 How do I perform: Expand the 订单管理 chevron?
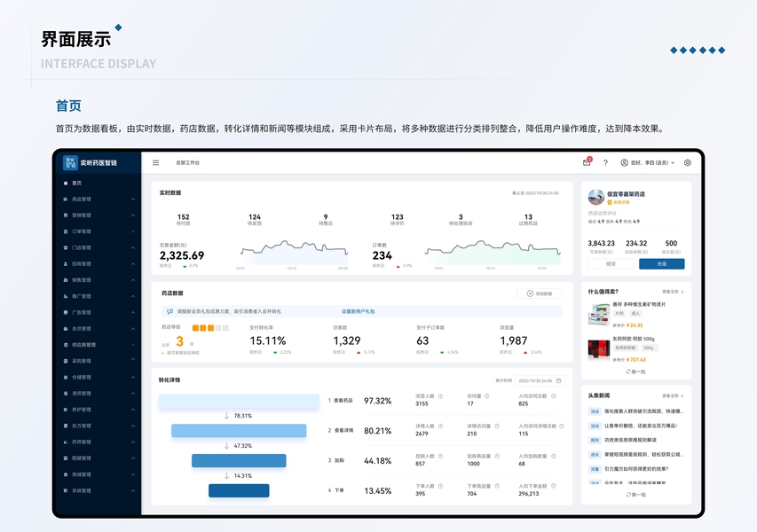pos(133,231)
